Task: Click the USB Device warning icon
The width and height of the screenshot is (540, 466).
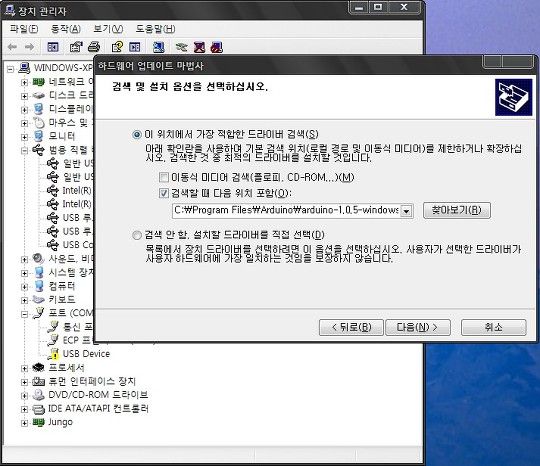Action: 53,354
